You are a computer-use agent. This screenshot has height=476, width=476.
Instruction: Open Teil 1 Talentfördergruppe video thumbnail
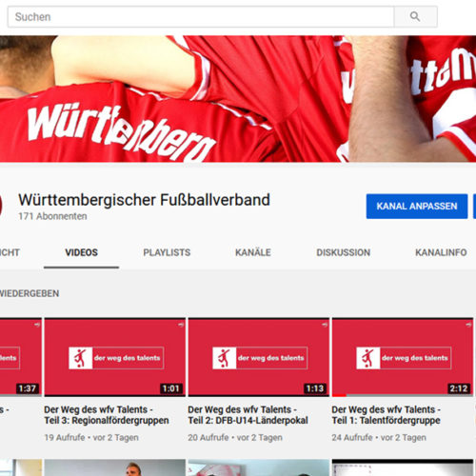tap(403, 357)
